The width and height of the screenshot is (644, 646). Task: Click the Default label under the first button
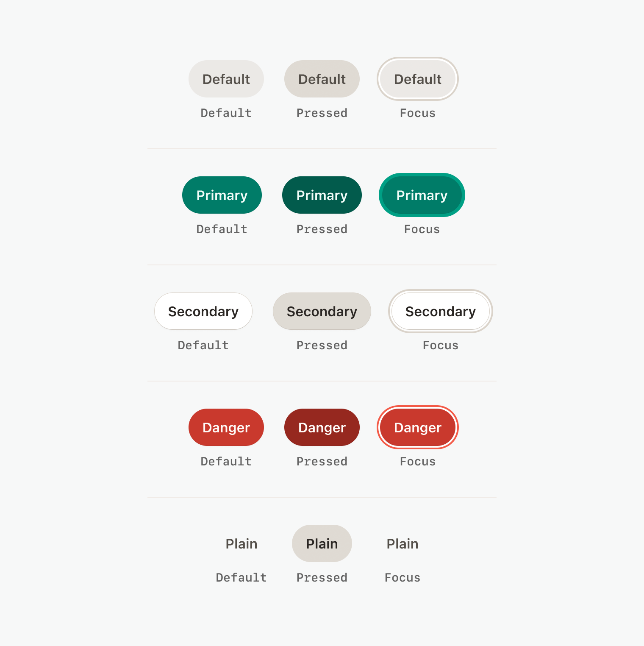click(226, 113)
